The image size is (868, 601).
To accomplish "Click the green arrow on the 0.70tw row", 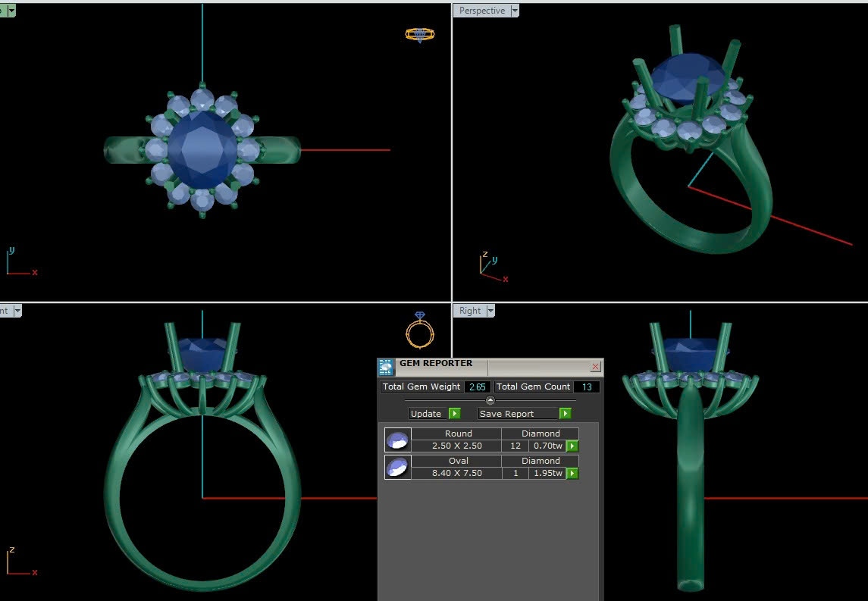I will point(572,446).
